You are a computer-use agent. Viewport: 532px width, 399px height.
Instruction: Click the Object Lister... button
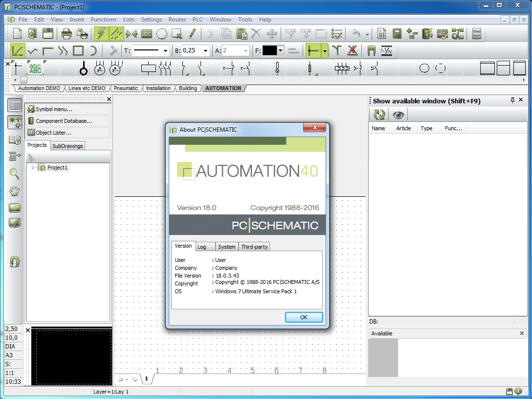[68, 133]
